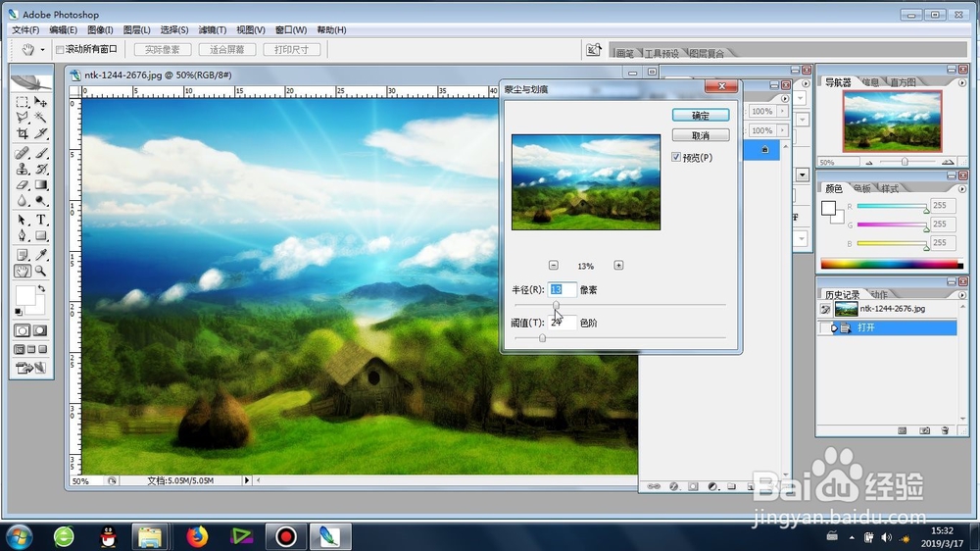Screen dimensions: 980x551
Task: Zoom out dialog preview with minus button
Action: pyautogui.click(x=553, y=265)
